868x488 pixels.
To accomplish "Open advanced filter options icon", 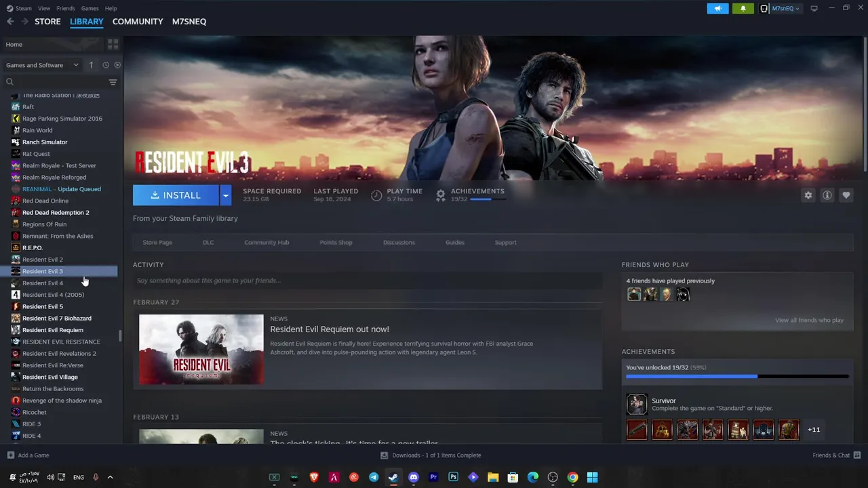I will click(113, 82).
